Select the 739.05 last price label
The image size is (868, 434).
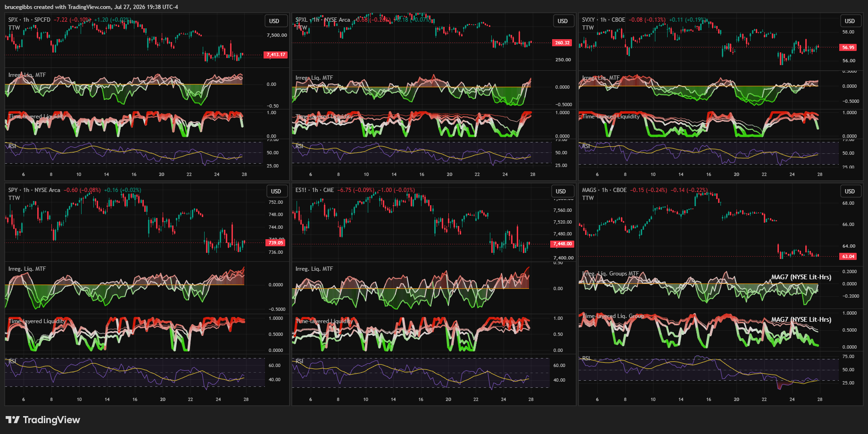pos(275,242)
